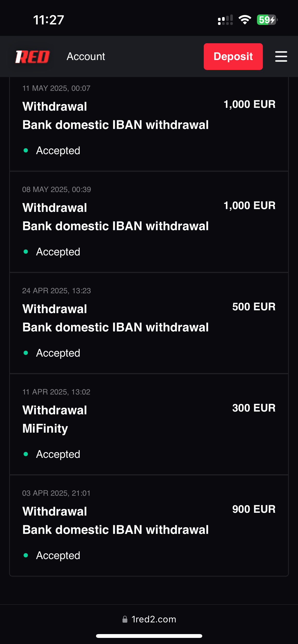
Task: Select the 500 EUR withdrawal amount
Action: click(x=254, y=307)
